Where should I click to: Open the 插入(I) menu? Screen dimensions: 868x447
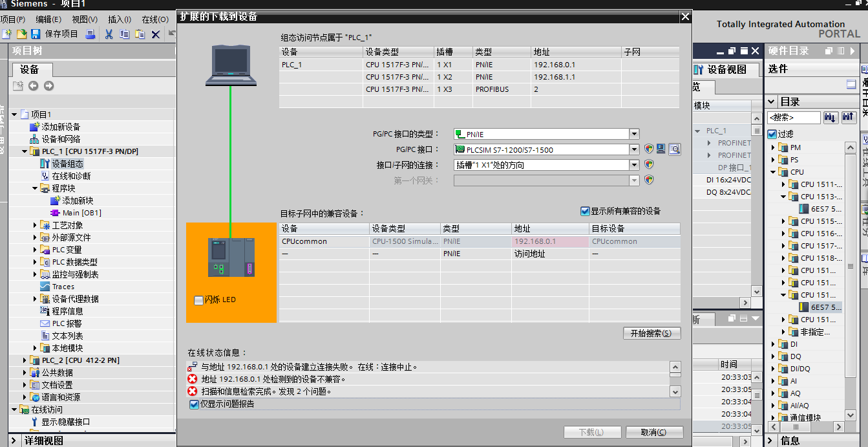(x=120, y=19)
